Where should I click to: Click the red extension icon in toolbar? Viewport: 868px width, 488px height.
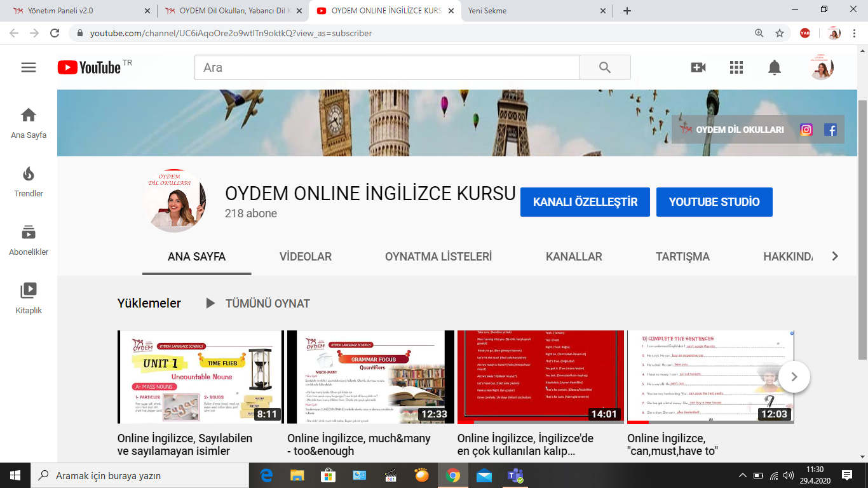[x=805, y=33]
